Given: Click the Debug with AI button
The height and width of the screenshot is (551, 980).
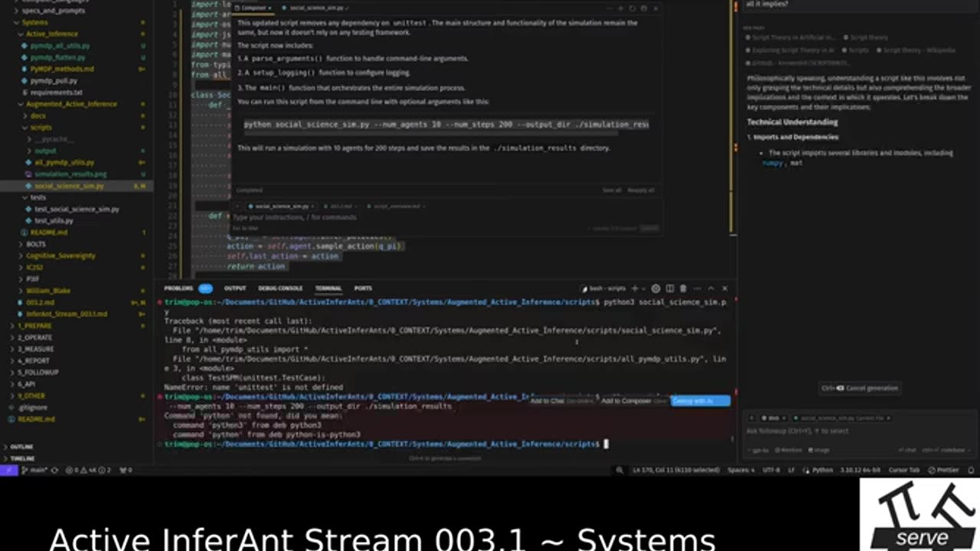Looking at the screenshot, I should point(700,401).
